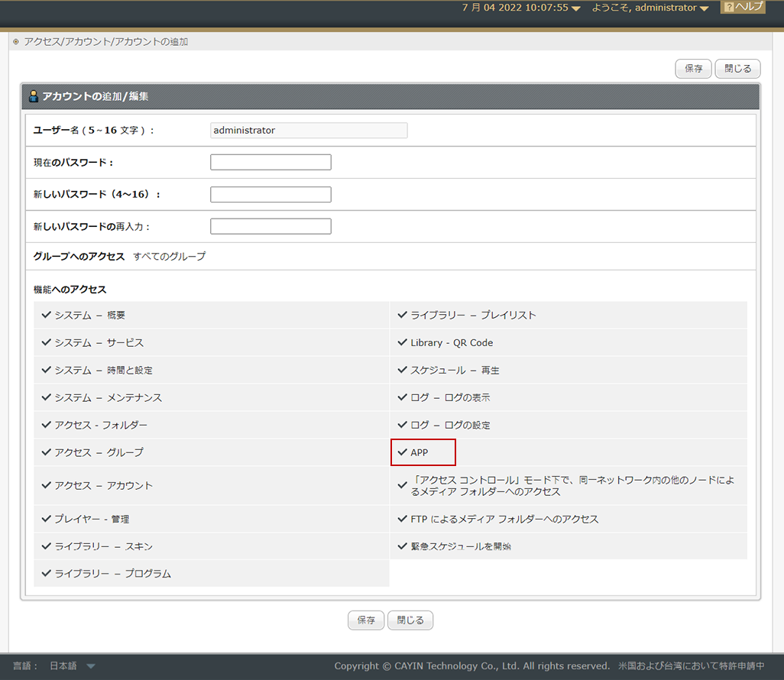Click the すべてのグループ text

pos(170,256)
